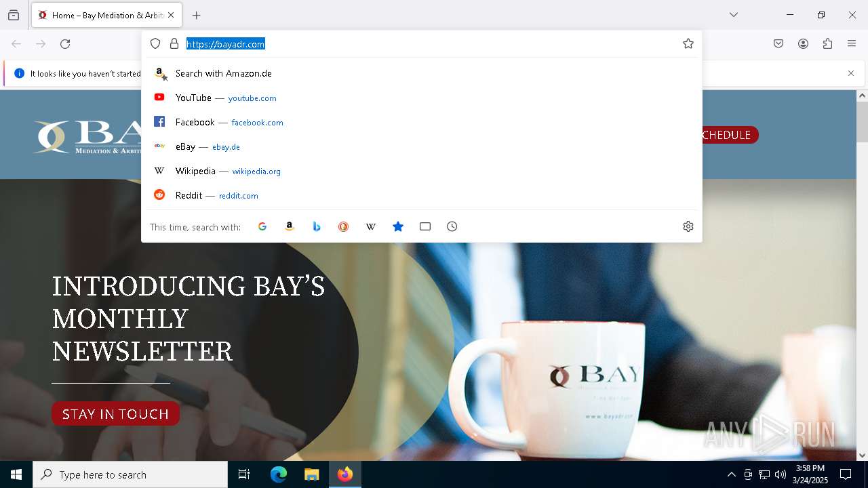Choose the Reddit suggestion
Viewport: 868px width, 488px height.
point(422,195)
